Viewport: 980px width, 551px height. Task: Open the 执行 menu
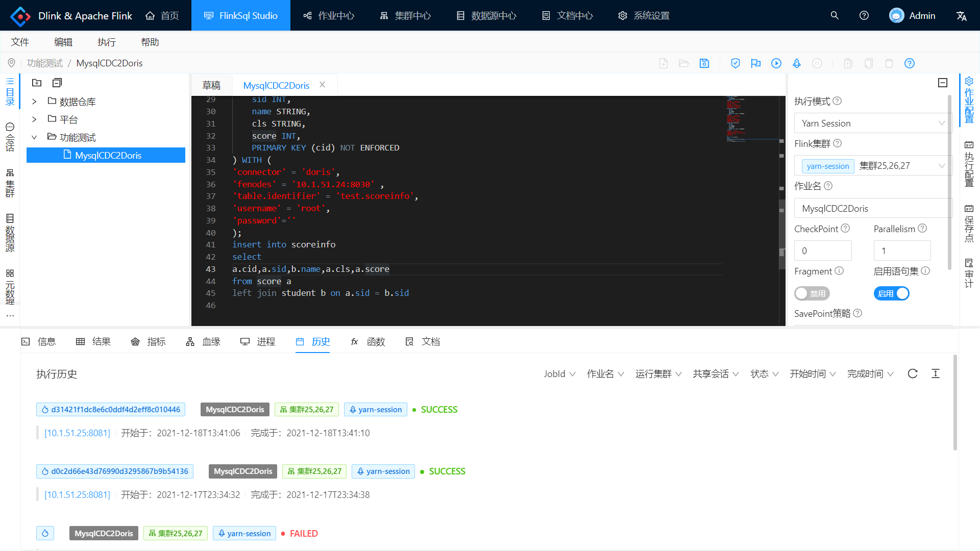click(107, 42)
